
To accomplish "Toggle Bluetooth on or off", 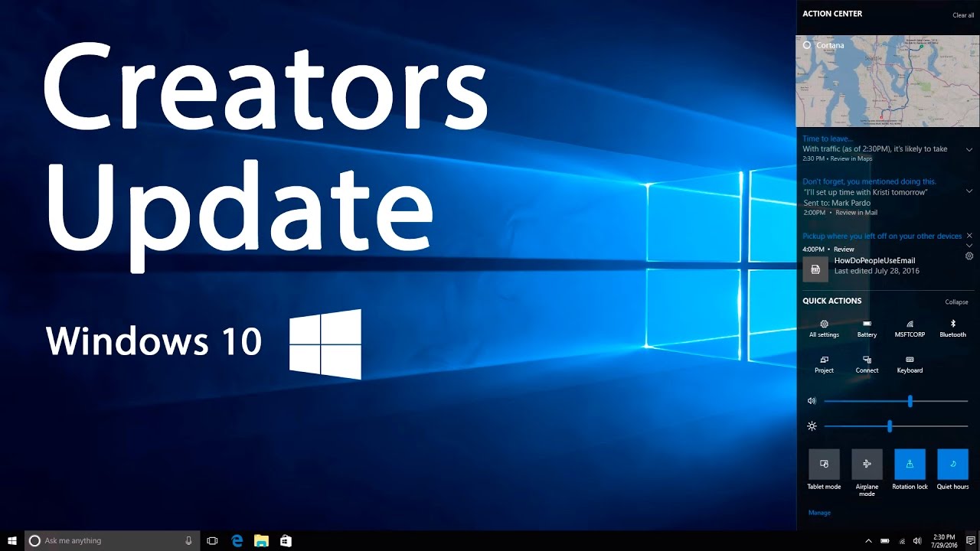I will click(x=952, y=328).
